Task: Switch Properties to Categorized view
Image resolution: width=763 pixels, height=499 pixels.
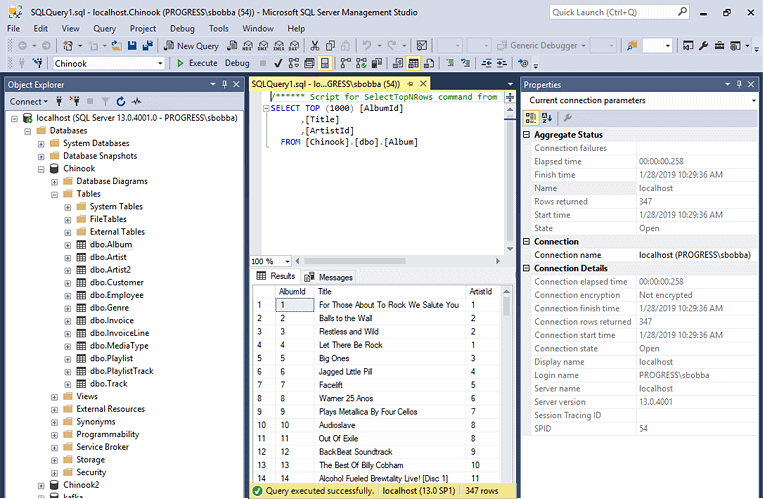Action: click(x=530, y=117)
